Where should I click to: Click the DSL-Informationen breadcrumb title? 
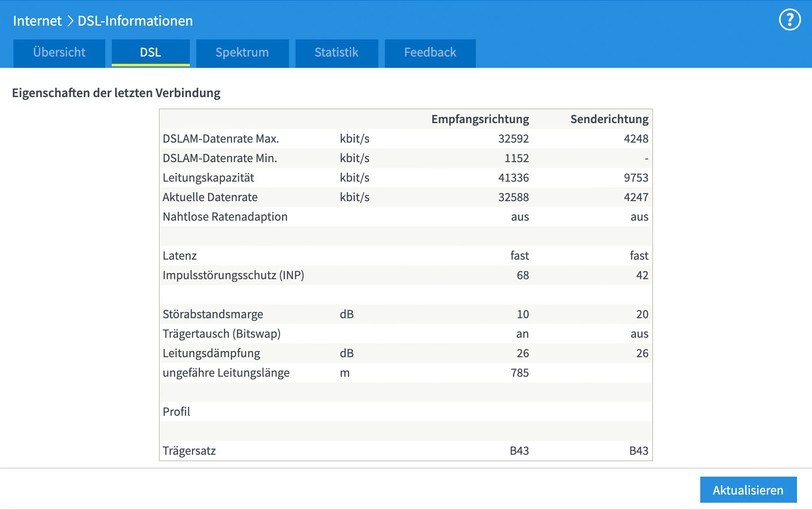(135, 21)
